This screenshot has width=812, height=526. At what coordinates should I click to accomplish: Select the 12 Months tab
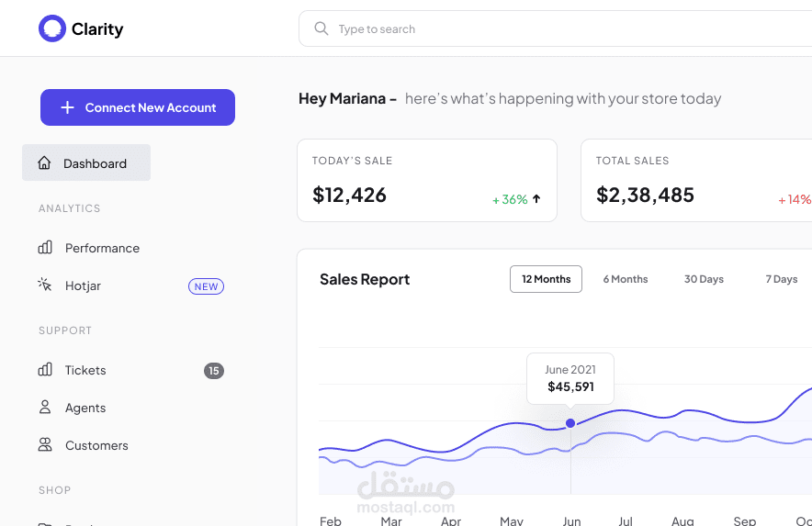(546, 279)
